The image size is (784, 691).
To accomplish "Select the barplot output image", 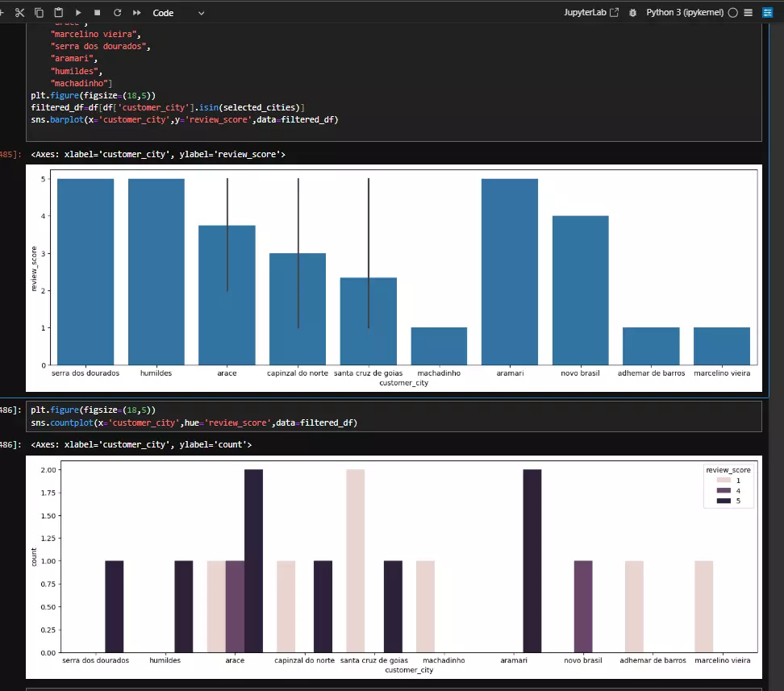I will tap(394, 278).
